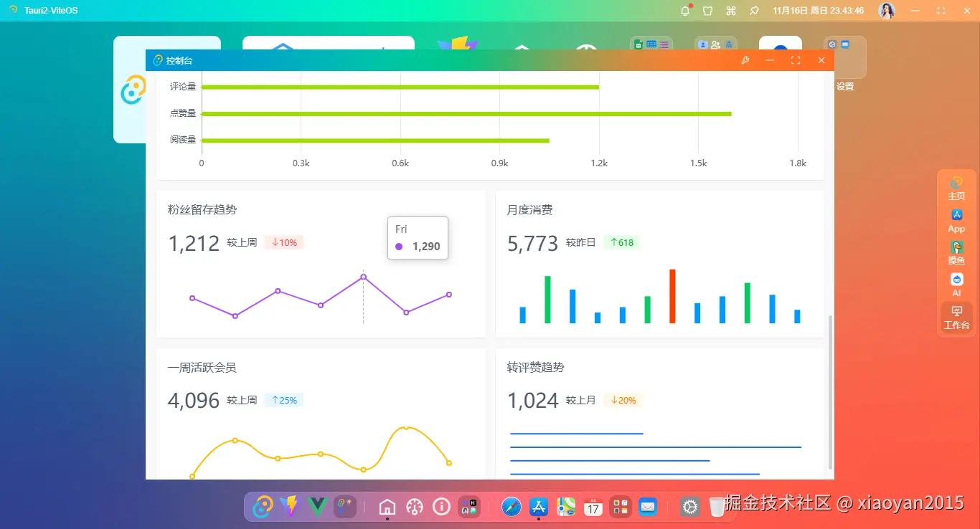Open the App Store icon in dock
Screen dimensions: 980x529
[539, 507]
